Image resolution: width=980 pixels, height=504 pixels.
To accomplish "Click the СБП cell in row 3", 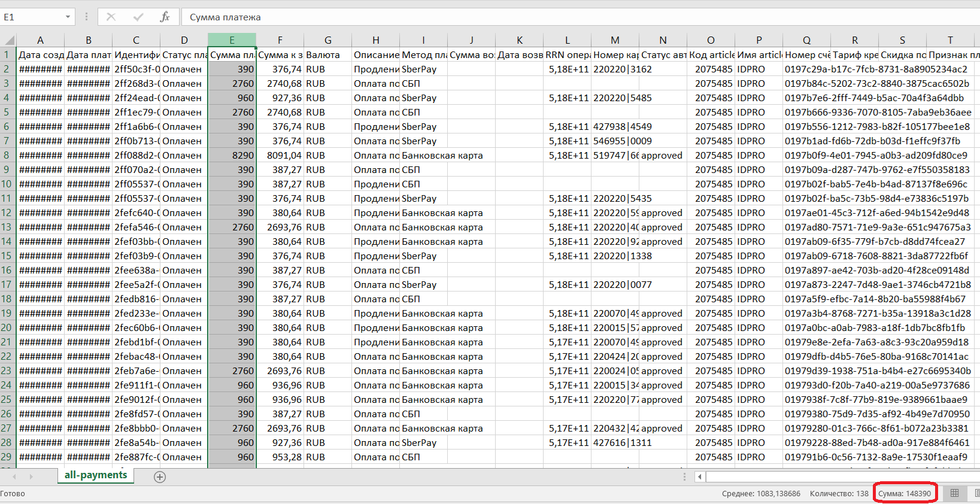I will [423, 83].
